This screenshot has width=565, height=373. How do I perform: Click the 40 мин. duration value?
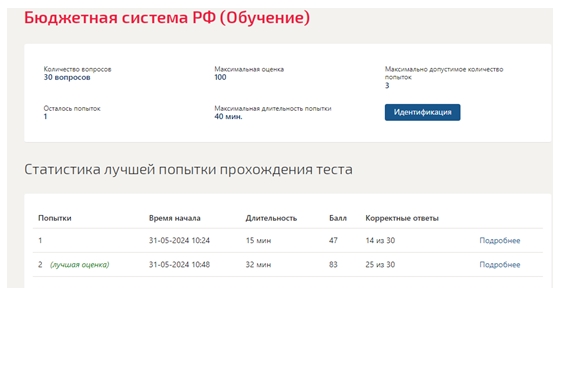[x=228, y=116]
